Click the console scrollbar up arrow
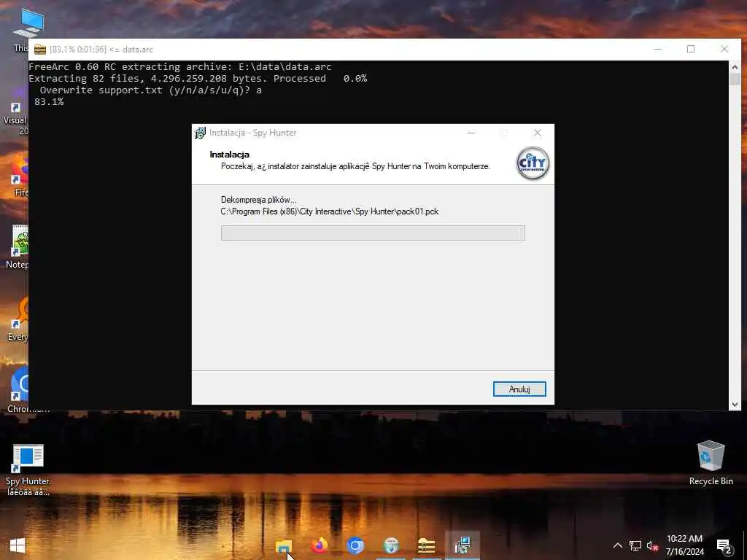747x560 pixels. coord(735,67)
